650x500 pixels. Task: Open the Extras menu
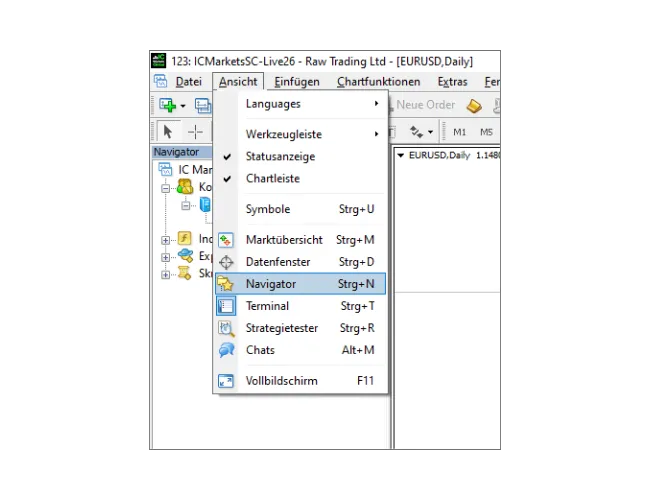(x=452, y=82)
